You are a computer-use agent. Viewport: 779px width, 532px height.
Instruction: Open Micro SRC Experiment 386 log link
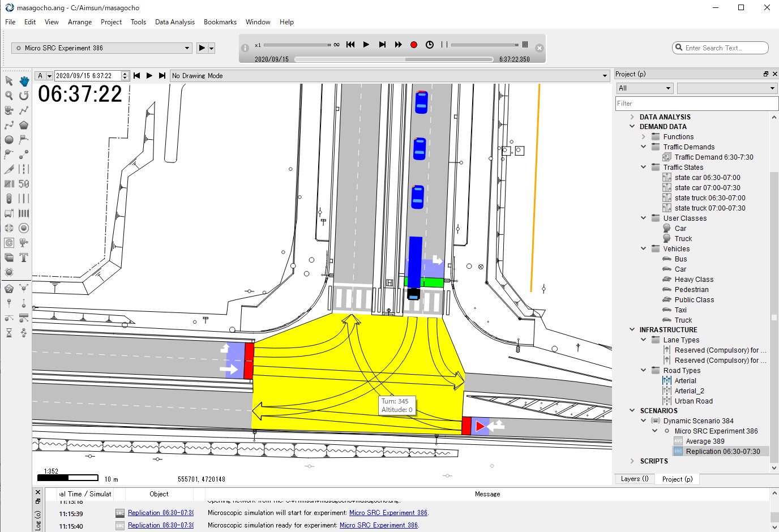pyautogui.click(x=388, y=513)
